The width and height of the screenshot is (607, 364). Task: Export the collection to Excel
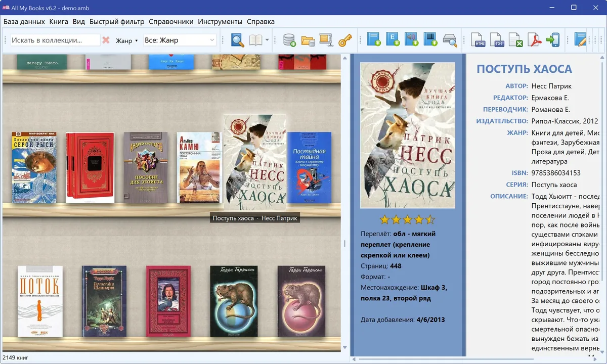click(515, 40)
